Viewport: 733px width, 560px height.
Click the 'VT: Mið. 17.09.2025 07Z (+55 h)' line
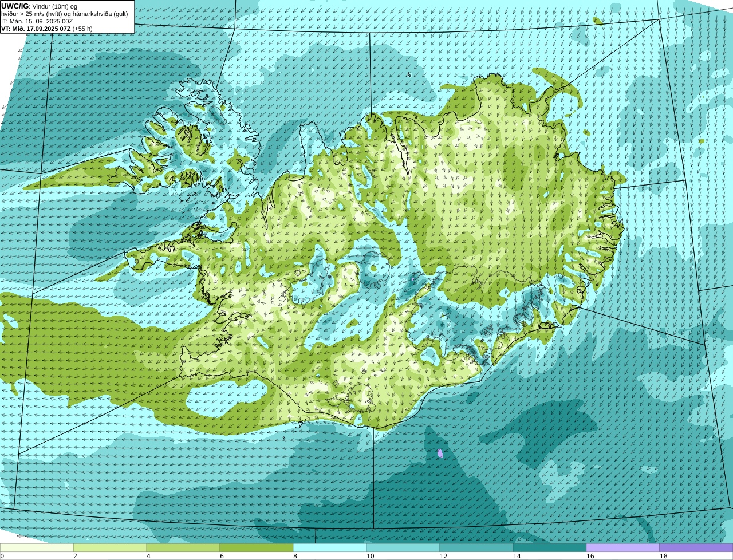(x=47, y=28)
